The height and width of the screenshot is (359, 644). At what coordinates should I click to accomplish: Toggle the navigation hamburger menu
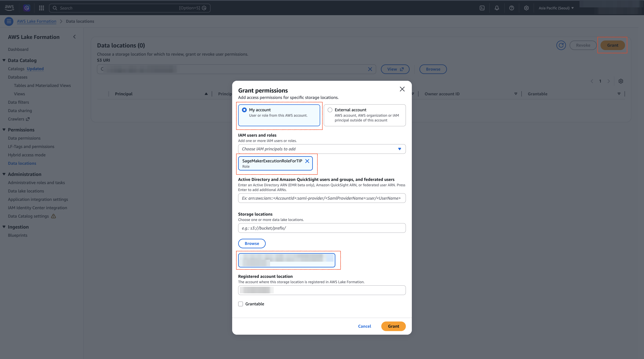pyautogui.click(x=9, y=21)
